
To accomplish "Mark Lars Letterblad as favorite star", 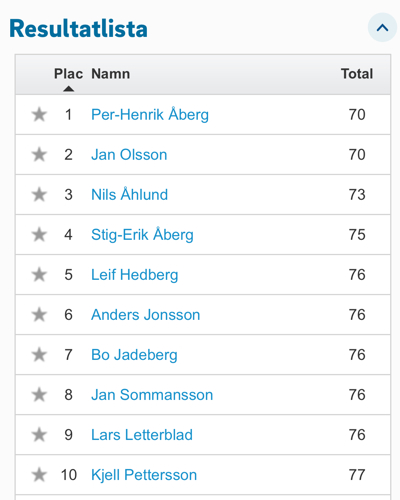I will click(x=39, y=435).
